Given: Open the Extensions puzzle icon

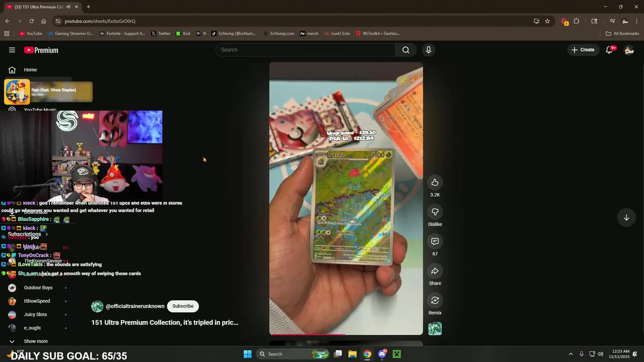Looking at the screenshot, I should coord(577,21).
